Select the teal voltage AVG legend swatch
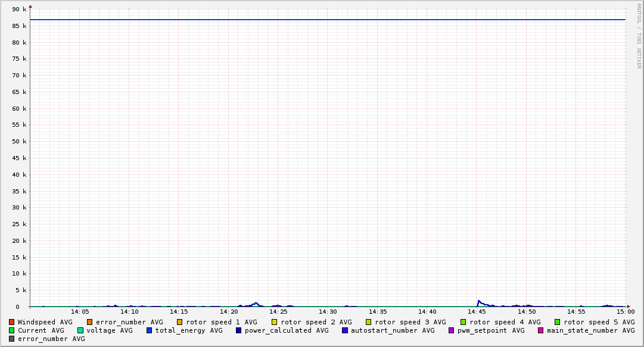Viewport: 644px width, 347px height. [80, 330]
